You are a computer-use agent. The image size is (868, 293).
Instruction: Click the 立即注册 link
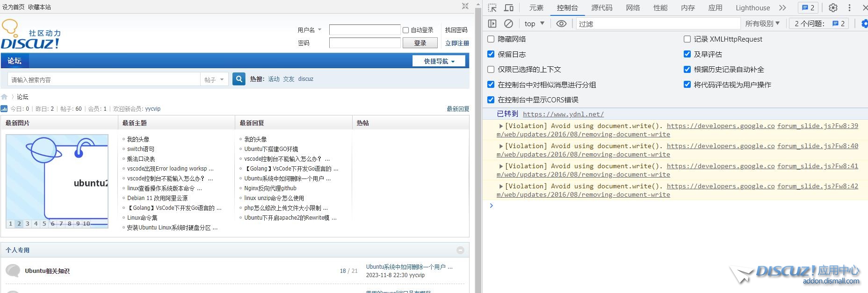[457, 43]
